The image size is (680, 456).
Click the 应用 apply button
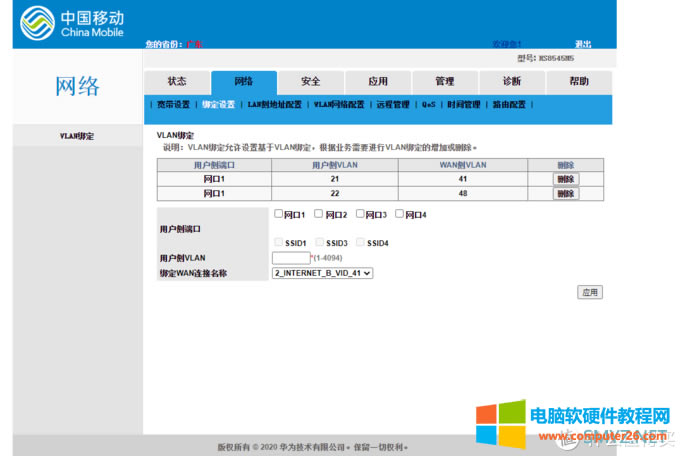click(589, 292)
